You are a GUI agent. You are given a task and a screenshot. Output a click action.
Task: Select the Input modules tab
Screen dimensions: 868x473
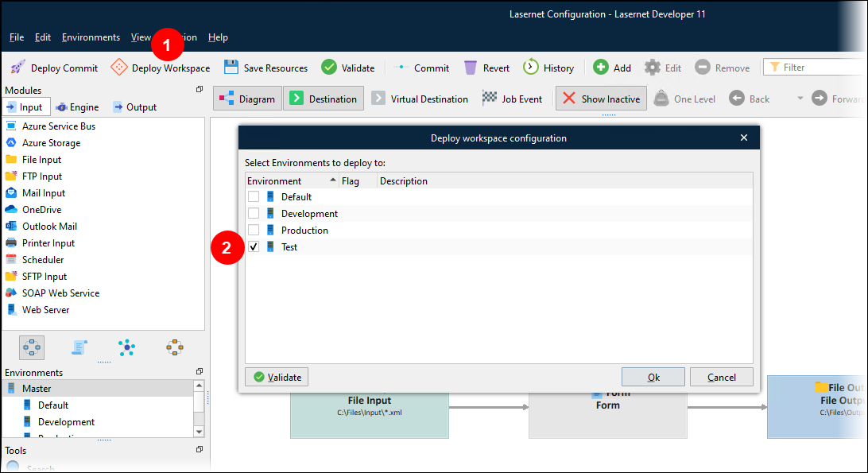pyautogui.click(x=26, y=107)
